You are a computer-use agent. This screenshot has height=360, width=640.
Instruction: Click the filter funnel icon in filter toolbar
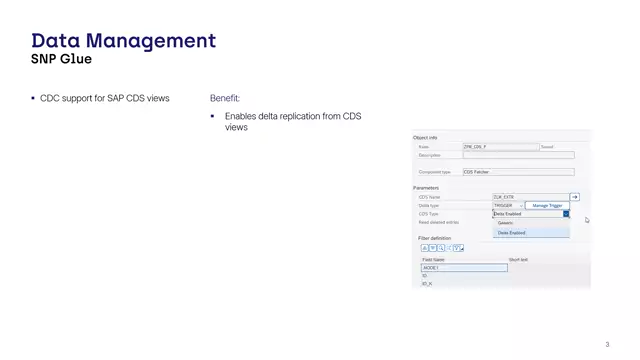[458, 248]
